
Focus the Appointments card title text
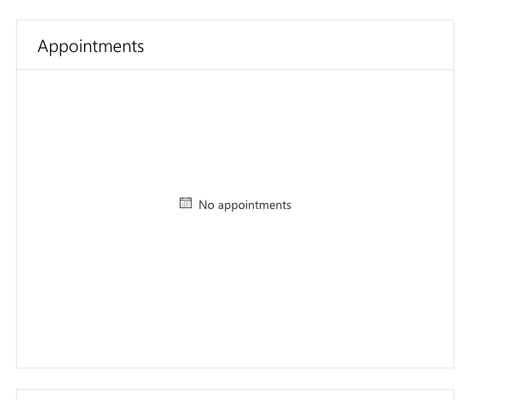click(91, 46)
